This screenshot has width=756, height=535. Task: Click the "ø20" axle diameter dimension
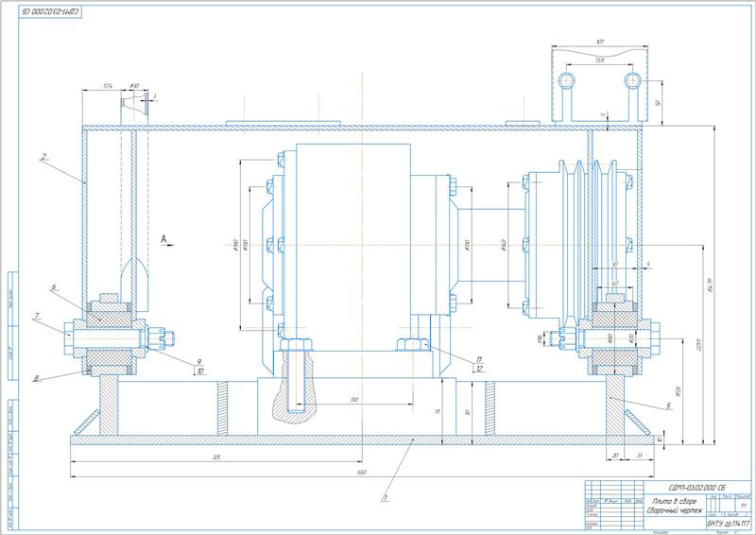631,338
